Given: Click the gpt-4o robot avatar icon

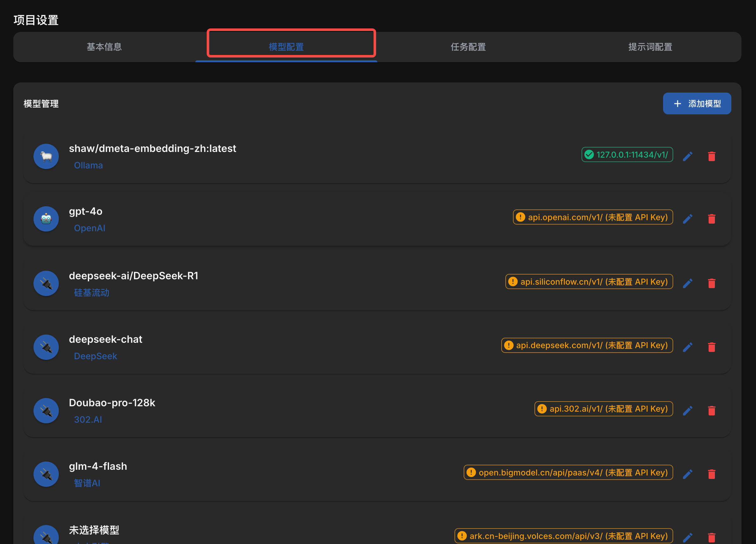Looking at the screenshot, I should tap(46, 219).
